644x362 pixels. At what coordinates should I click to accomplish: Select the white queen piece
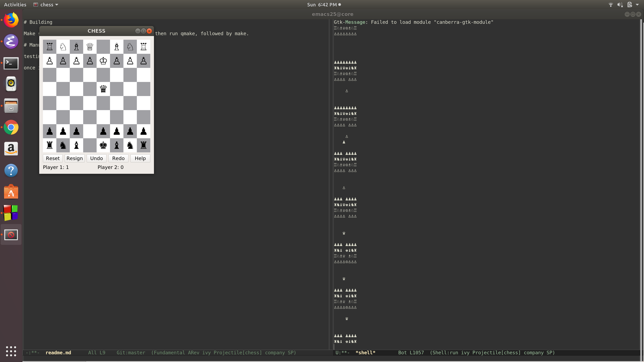[90, 47]
